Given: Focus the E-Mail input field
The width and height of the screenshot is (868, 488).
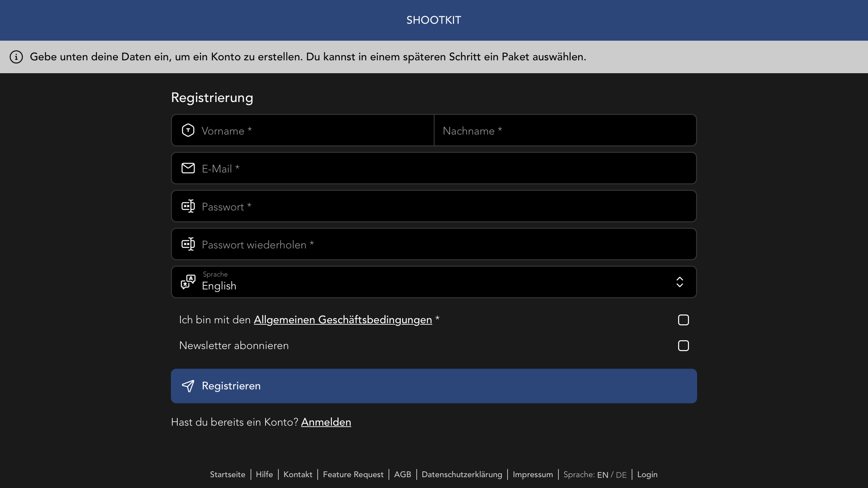Looking at the screenshot, I should pos(434,168).
